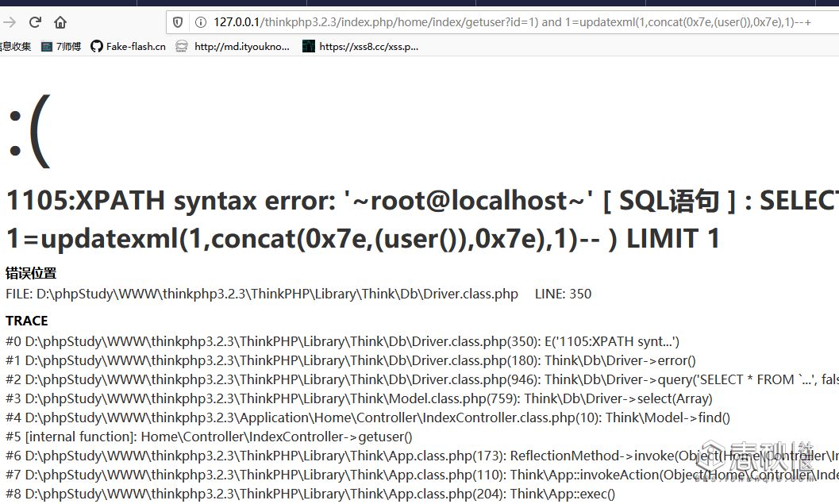Click the 7师傅 bookmark favicon

point(47,47)
